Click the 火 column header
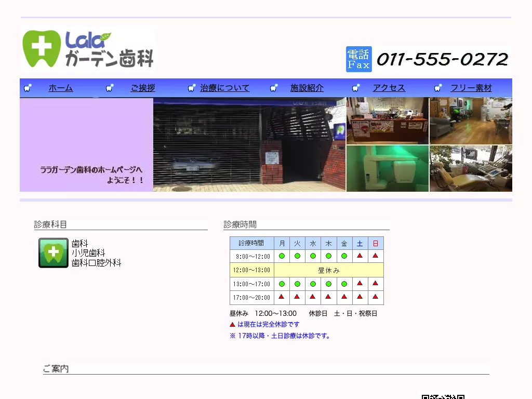The width and height of the screenshot is (532, 399). pyautogui.click(x=297, y=243)
